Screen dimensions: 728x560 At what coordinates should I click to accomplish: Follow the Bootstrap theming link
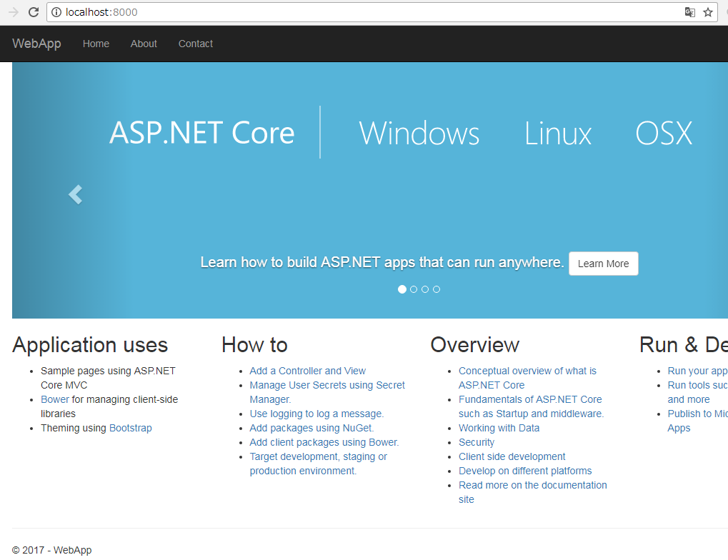(x=130, y=428)
